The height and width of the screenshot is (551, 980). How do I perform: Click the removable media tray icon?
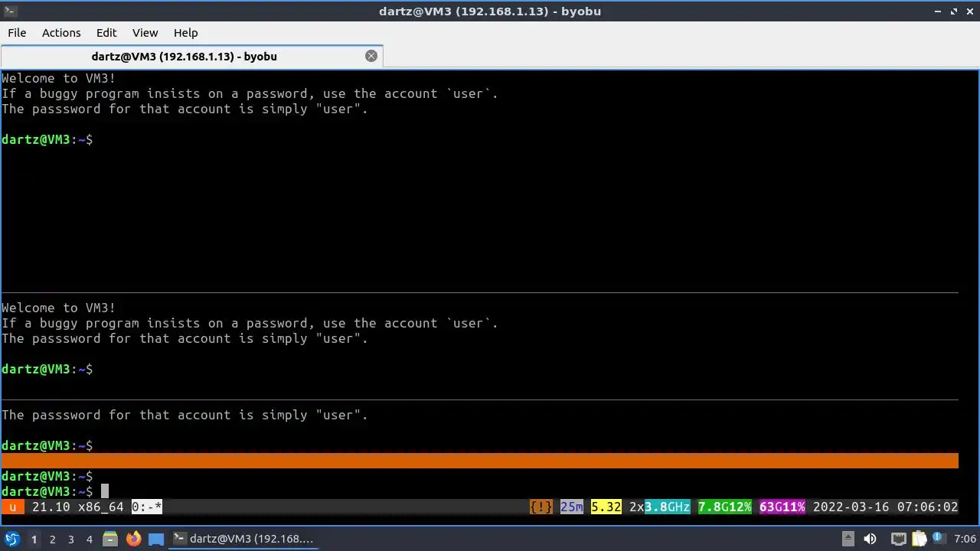click(848, 539)
